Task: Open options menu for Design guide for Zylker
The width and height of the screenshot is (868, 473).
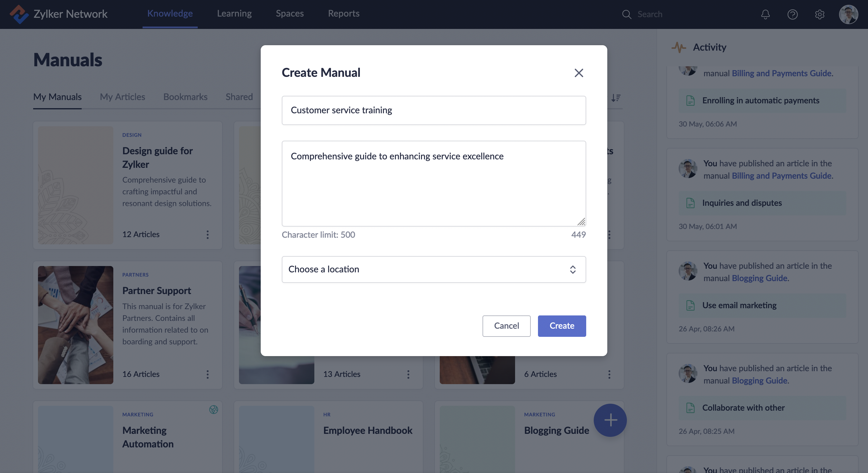Action: pos(207,234)
